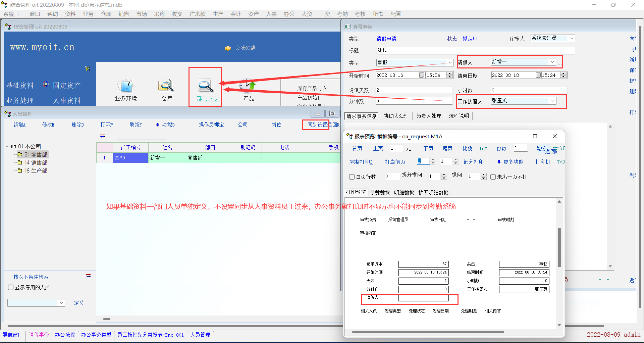Expand the 工作接替人 dropdown list
The width and height of the screenshot is (644, 343).
[x=552, y=101]
